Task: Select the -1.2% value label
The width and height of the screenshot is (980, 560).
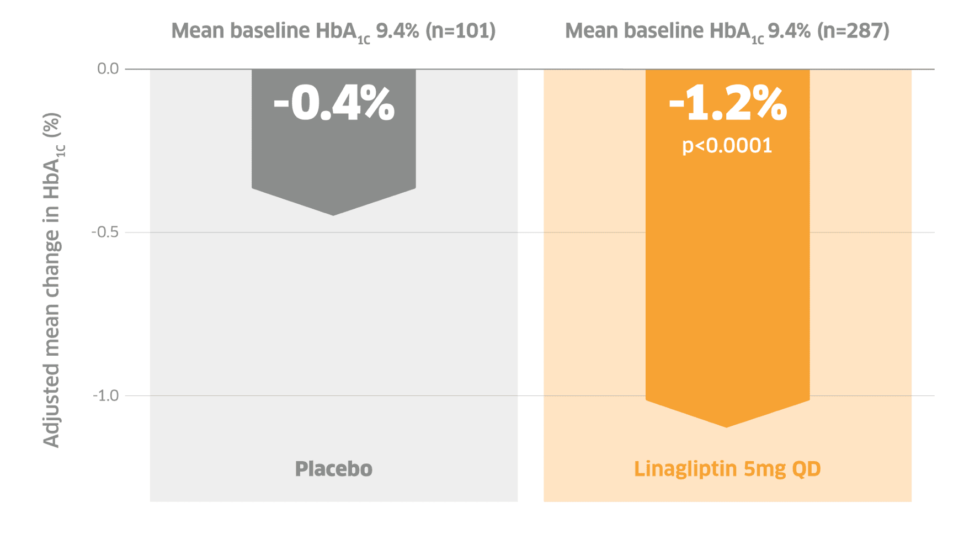Action: (727, 103)
